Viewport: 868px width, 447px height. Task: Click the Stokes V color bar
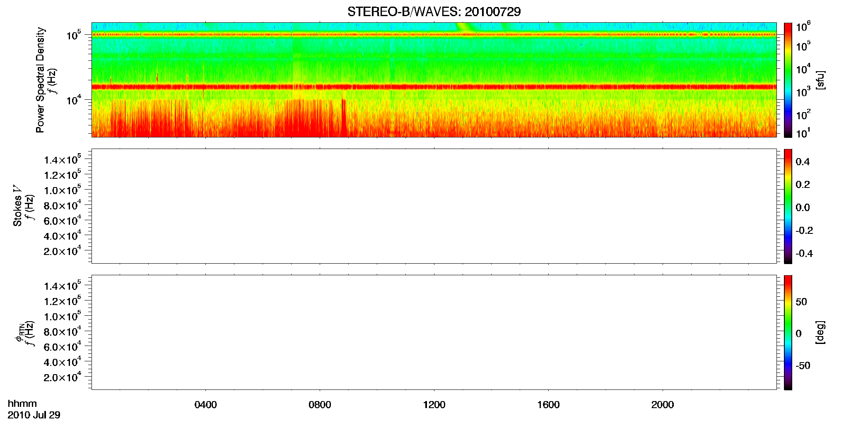pyautogui.click(x=788, y=206)
